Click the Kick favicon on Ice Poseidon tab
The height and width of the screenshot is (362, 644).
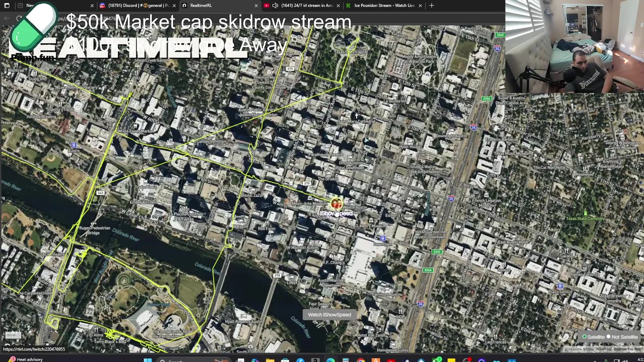[348, 6]
